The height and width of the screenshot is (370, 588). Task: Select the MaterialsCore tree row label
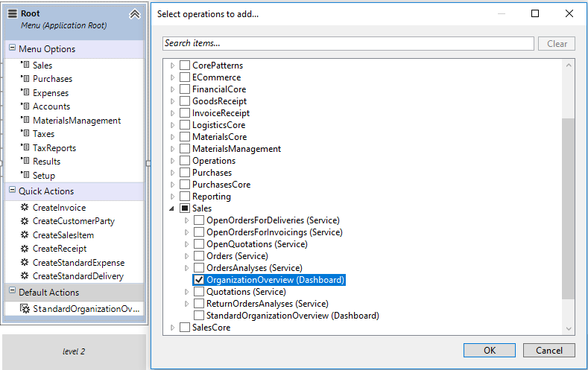[x=219, y=137]
